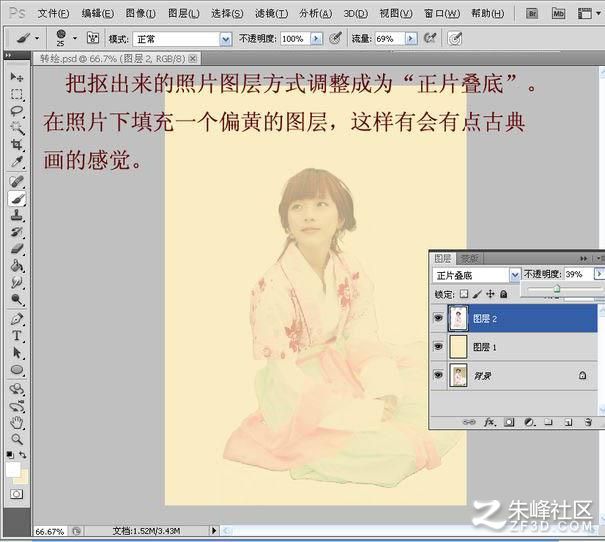Select the Paint Bucket tool
The width and height of the screenshot is (605, 542).
[x=17, y=266]
